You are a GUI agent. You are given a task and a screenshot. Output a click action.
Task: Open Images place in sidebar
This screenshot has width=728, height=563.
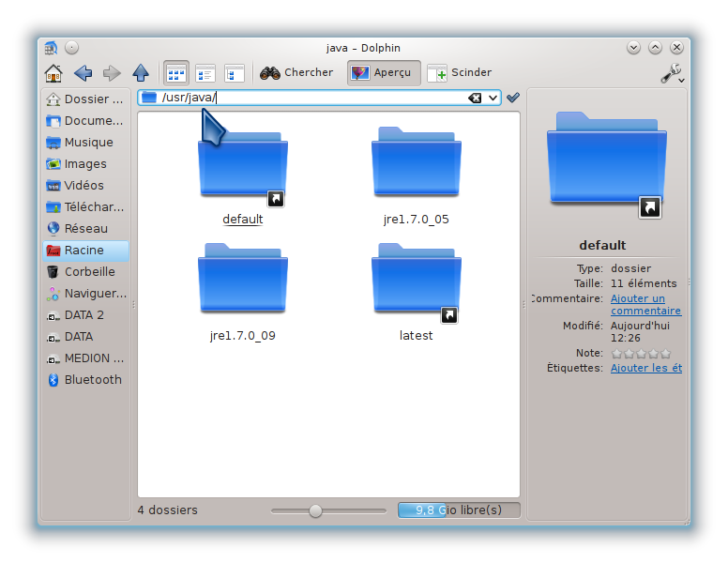point(85,163)
